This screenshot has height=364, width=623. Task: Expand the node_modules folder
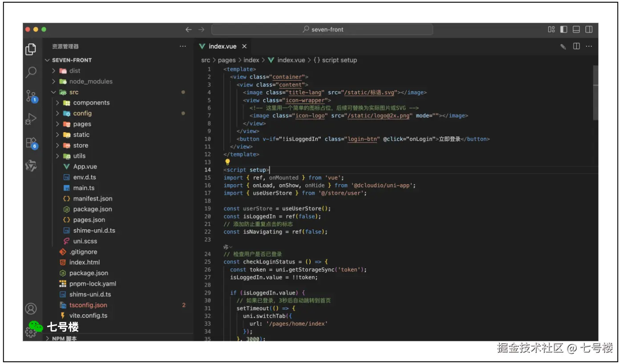[x=91, y=81]
